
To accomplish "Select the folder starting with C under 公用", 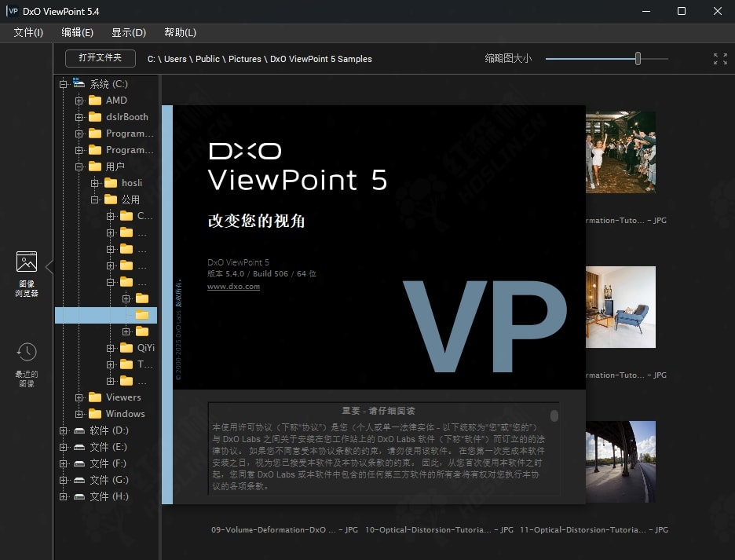I will (x=136, y=216).
